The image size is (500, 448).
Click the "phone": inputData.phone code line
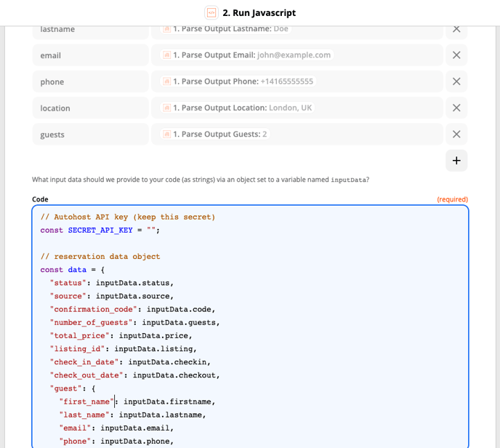coord(116,441)
